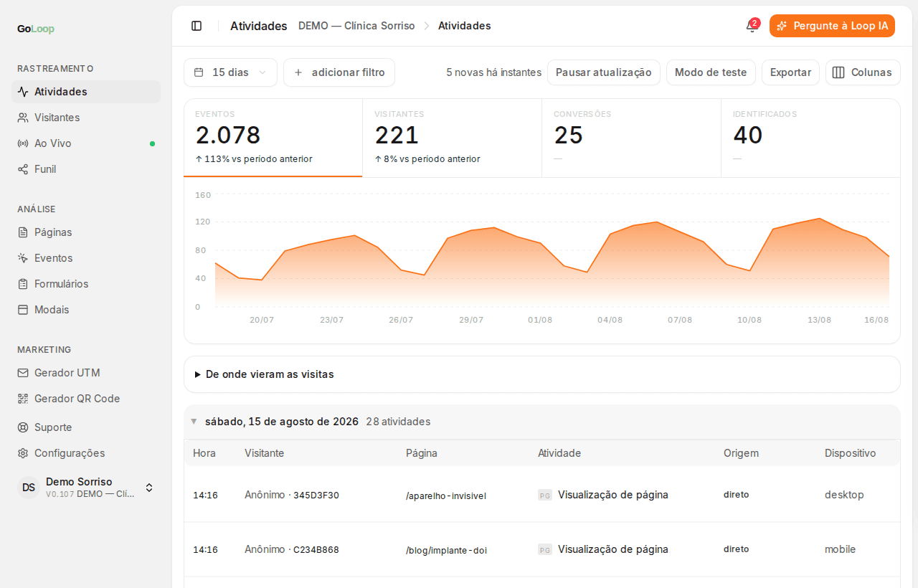
Task: Open Visitantes in the sidebar
Action: point(86,118)
